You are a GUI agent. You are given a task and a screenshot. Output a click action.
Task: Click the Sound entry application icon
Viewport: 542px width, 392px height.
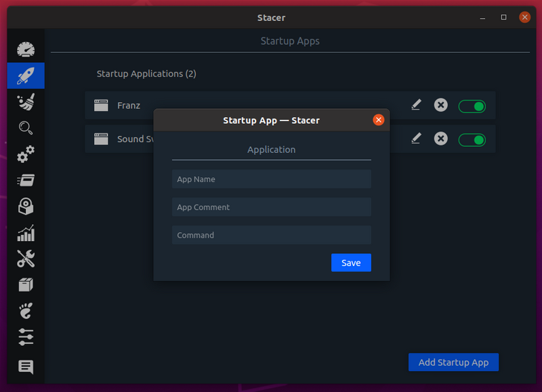click(x=101, y=139)
